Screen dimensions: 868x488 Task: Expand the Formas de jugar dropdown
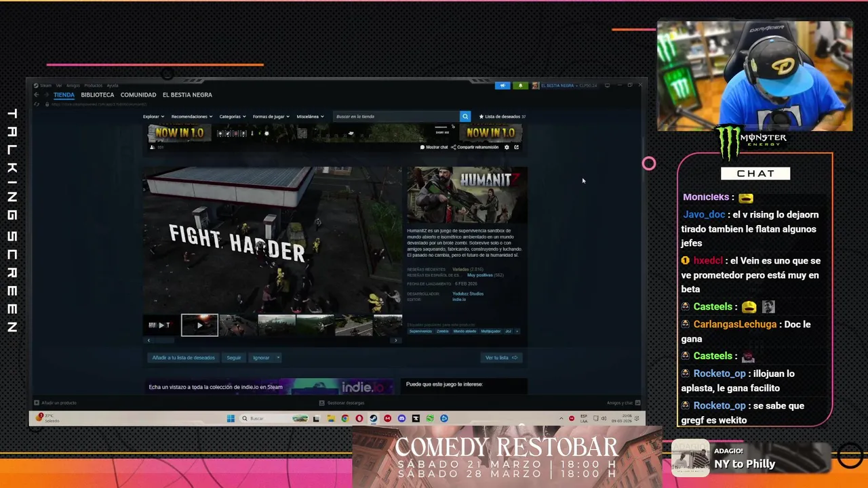[271, 117]
